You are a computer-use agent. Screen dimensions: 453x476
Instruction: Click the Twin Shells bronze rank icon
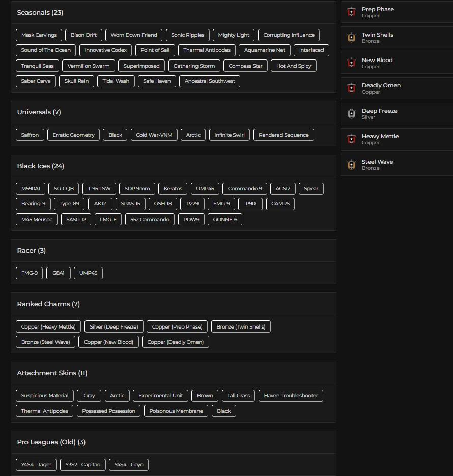(351, 38)
